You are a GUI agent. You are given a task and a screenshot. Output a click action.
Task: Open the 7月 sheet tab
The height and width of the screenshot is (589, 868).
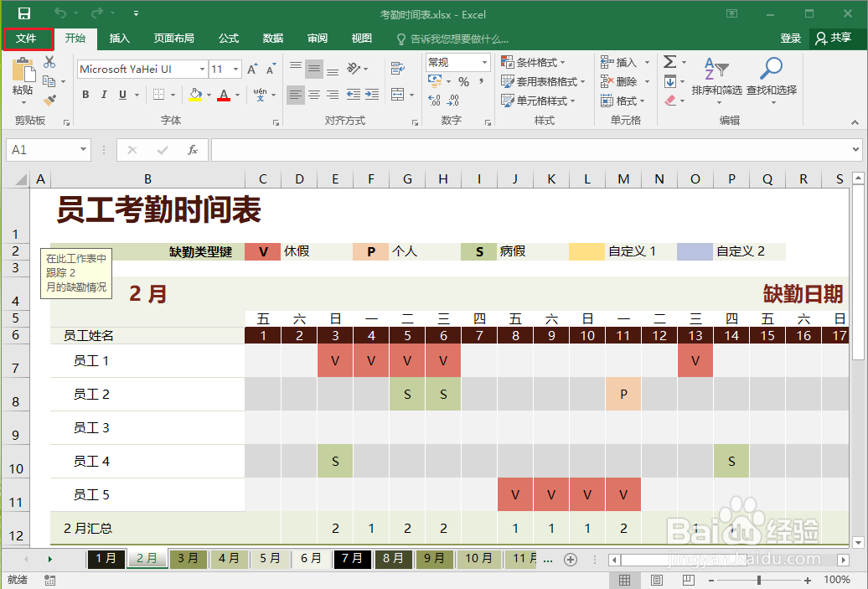353,559
